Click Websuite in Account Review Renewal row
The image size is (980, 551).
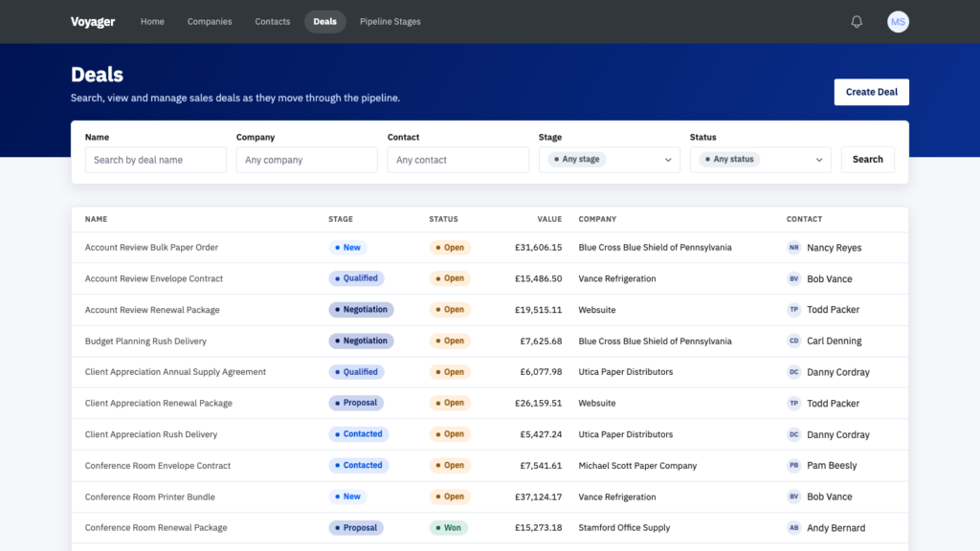(x=597, y=310)
